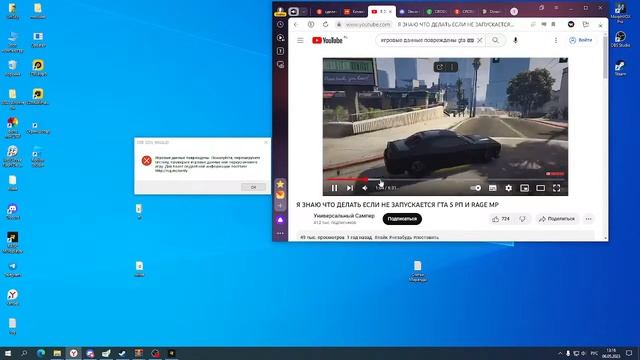640x360 pixels.
Task: Open sidebar favorites star icon
Action: point(280,184)
